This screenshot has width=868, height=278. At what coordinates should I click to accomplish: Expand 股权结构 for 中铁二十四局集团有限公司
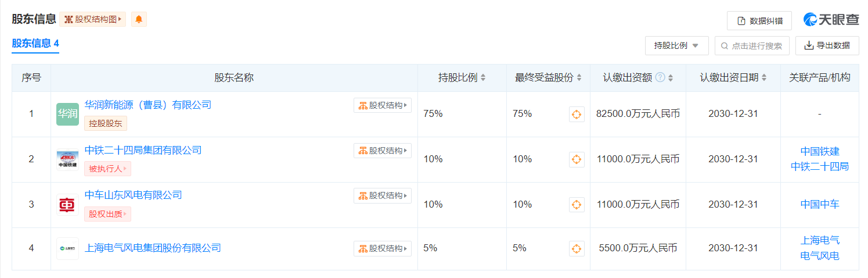383,151
